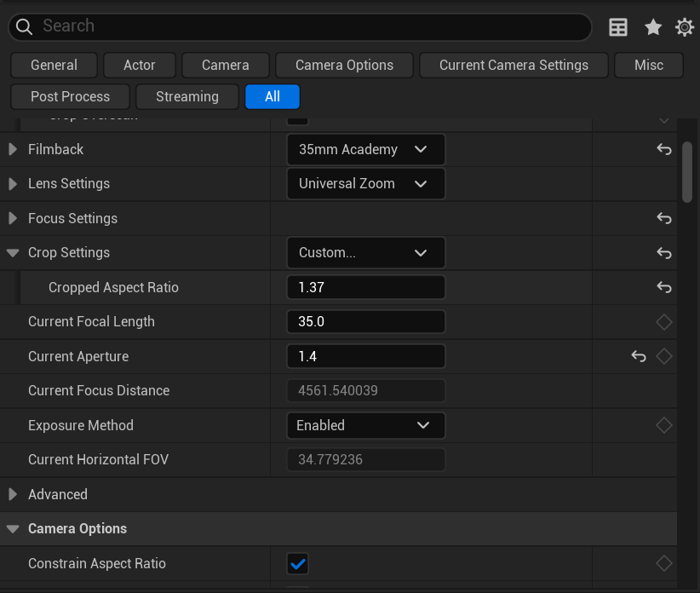Select the General filter tab

(x=54, y=66)
